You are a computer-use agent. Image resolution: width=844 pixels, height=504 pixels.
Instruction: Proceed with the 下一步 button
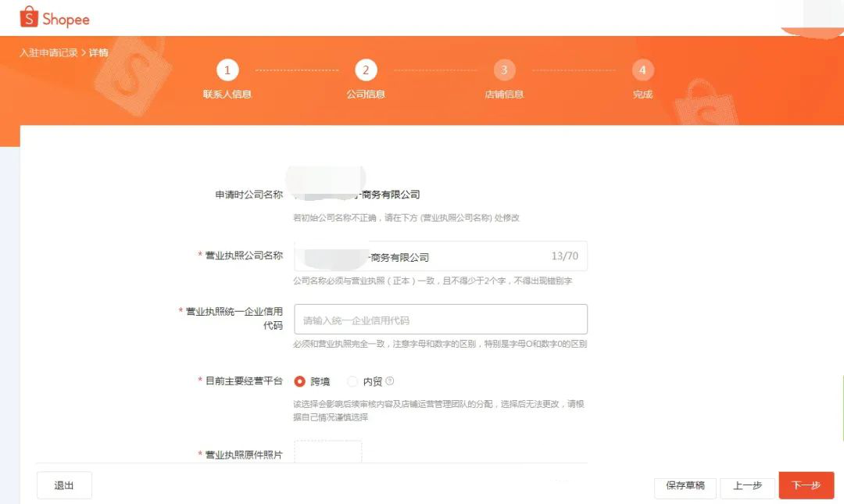pos(806,485)
